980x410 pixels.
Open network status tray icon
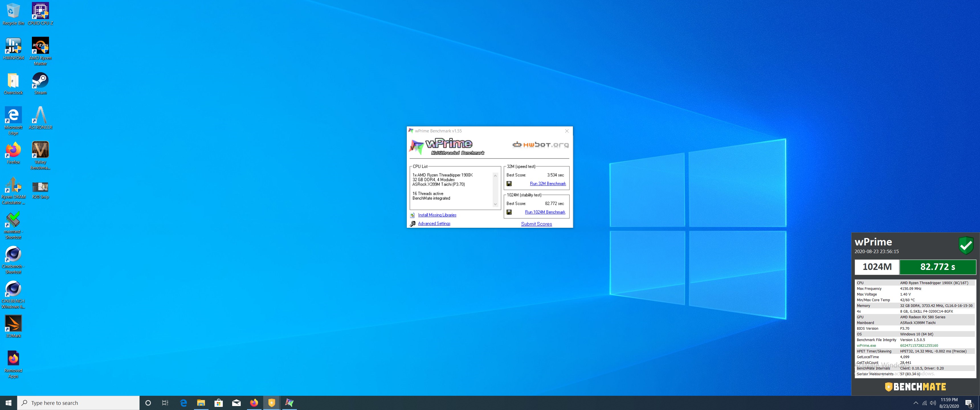tap(924, 403)
